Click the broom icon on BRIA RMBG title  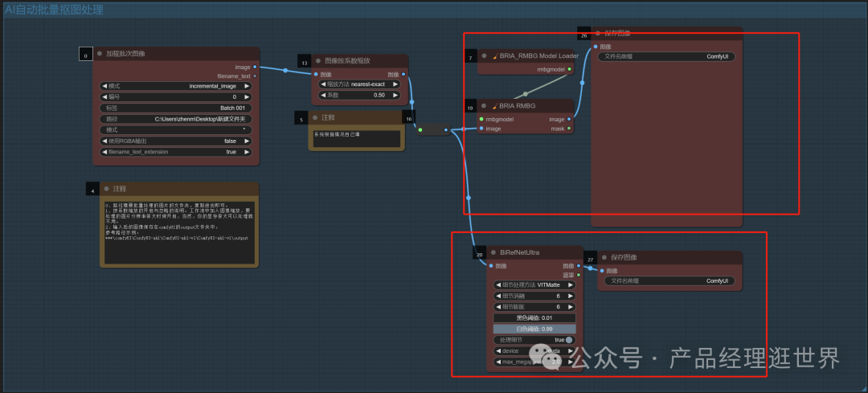pyautogui.click(x=497, y=106)
